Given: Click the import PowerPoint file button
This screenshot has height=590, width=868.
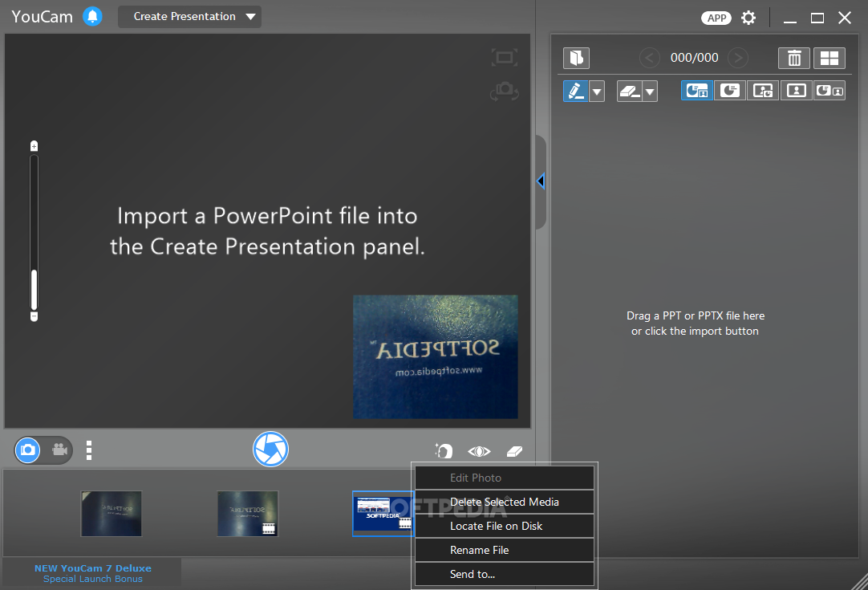Looking at the screenshot, I should [576, 58].
